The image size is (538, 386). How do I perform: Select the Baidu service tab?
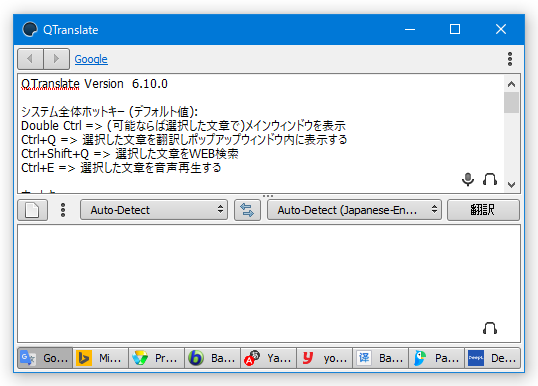point(380,358)
